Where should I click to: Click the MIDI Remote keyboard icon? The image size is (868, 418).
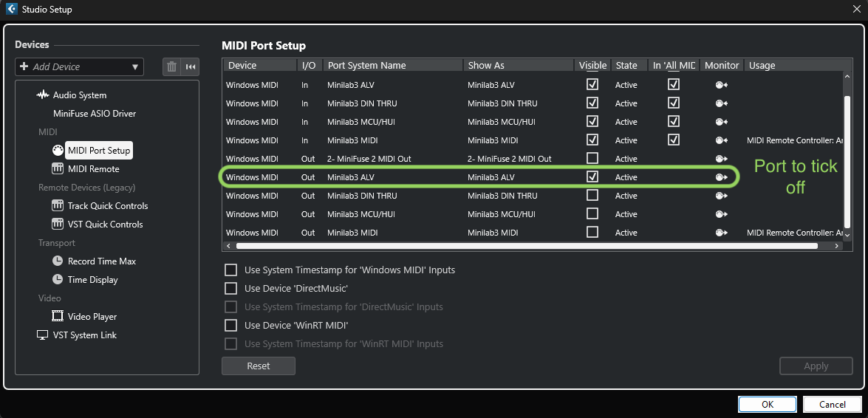click(x=58, y=169)
